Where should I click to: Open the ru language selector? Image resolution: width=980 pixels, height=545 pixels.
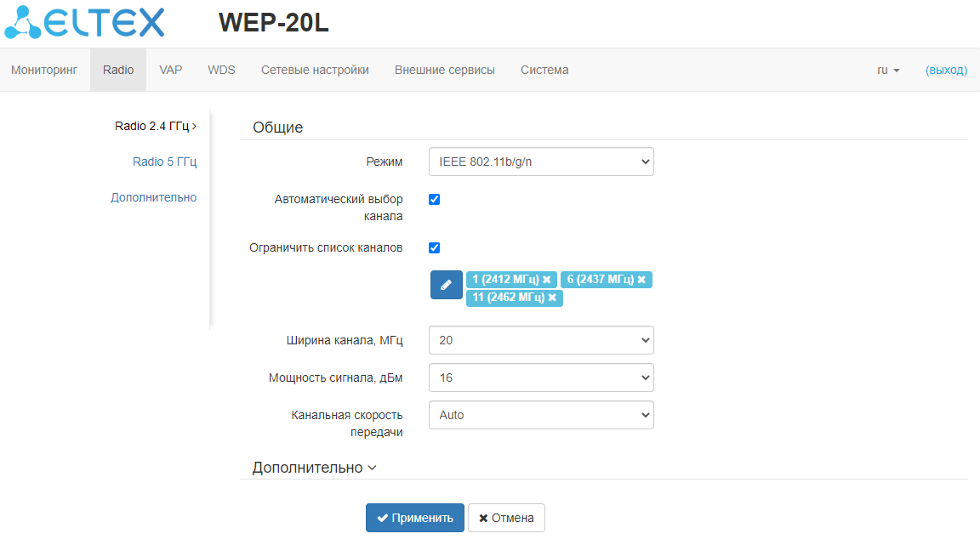888,70
